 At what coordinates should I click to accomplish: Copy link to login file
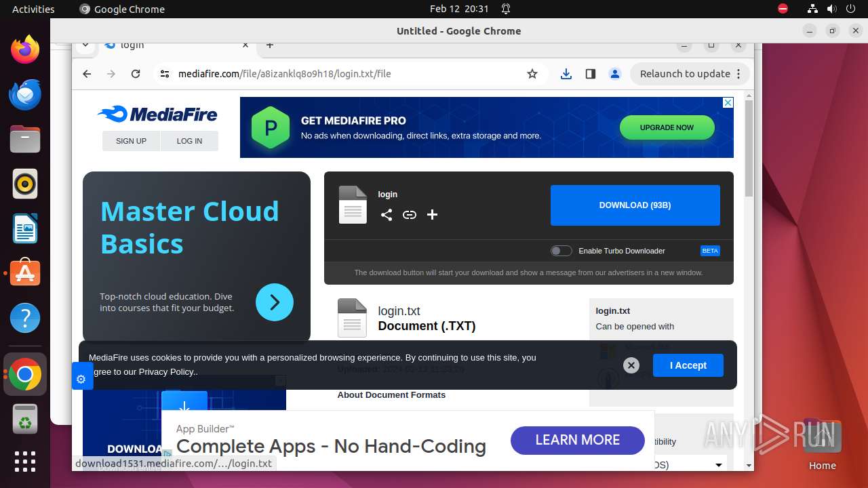coord(410,215)
